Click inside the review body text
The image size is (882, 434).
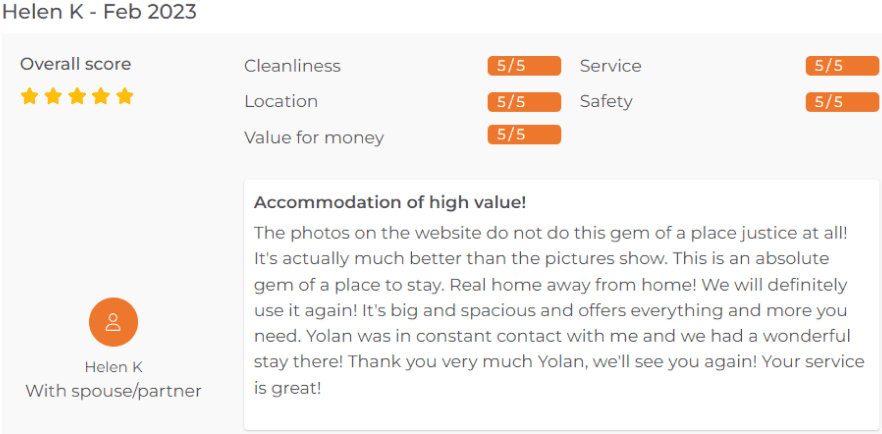550,310
